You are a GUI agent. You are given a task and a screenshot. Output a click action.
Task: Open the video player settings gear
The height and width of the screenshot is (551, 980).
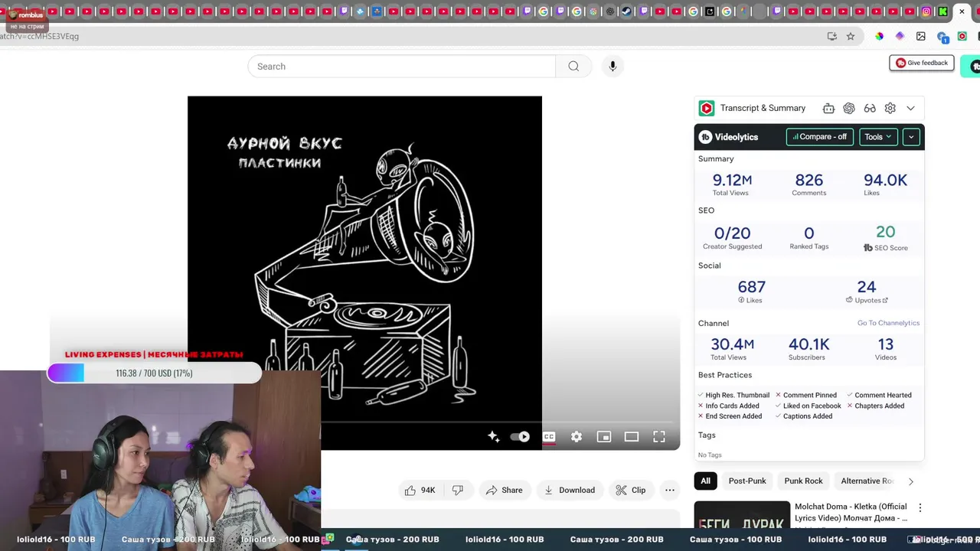pyautogui.click(x=577, y=436)
